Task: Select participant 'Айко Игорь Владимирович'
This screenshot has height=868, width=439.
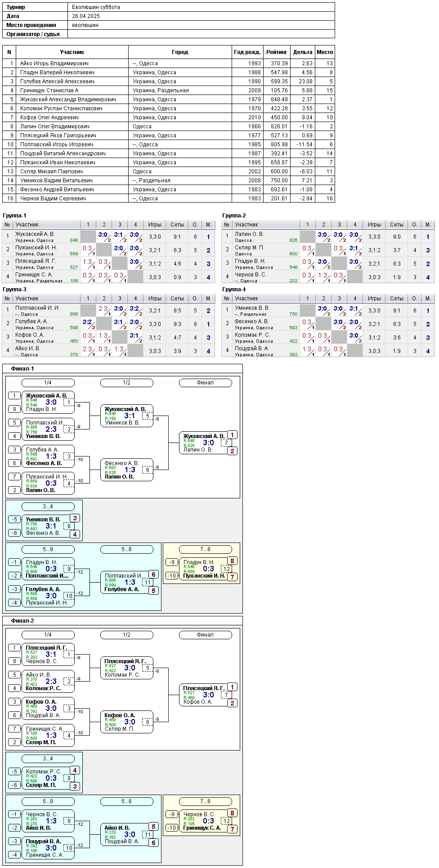Action: pos(54,63)
